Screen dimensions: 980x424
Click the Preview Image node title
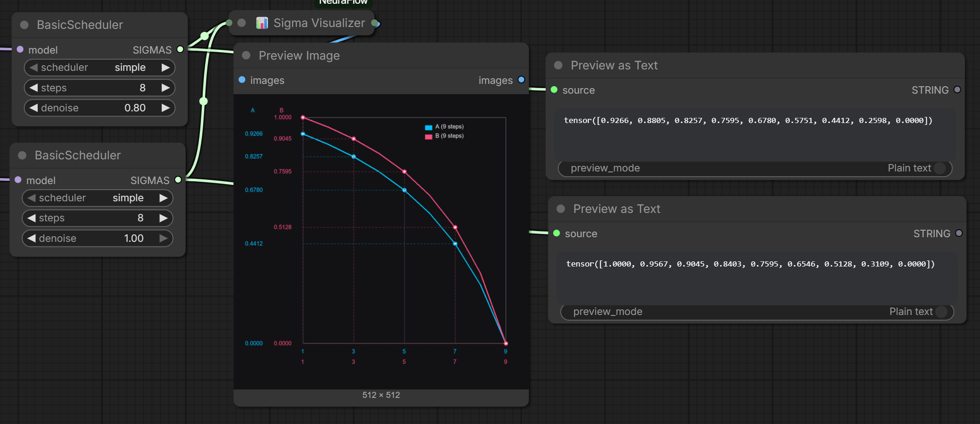299,55
